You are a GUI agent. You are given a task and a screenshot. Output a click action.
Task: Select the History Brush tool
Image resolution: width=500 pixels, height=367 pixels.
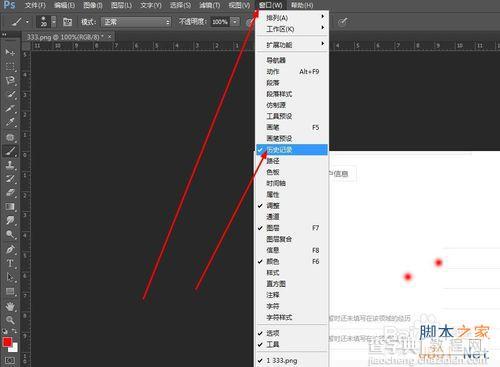[x=10, y=179]
